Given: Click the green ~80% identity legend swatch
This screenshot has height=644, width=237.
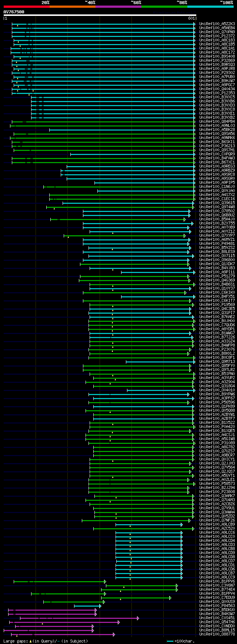Looking at the screenshot, I should tap(164, 7).
